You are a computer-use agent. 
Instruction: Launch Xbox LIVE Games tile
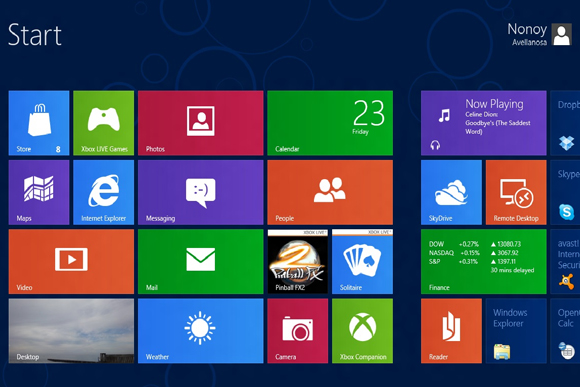point(104,123)
